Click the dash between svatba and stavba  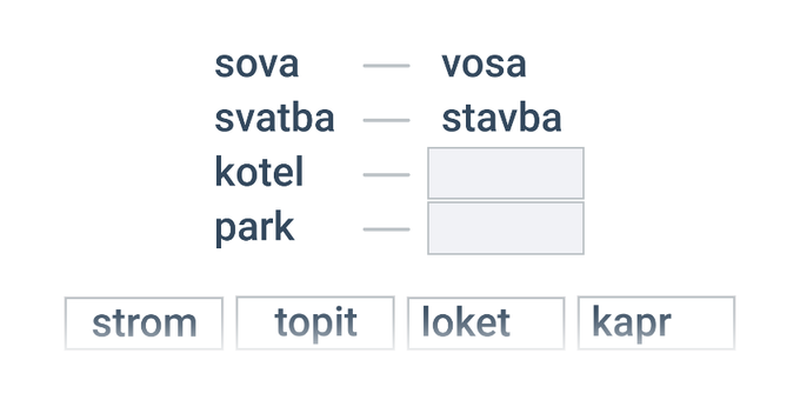[386, 120]
